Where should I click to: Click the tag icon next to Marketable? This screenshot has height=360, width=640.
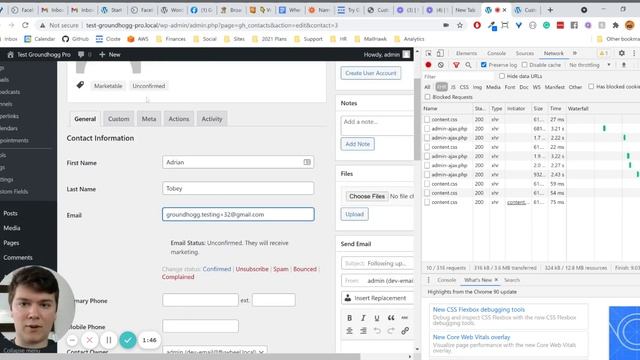point(80,85)
